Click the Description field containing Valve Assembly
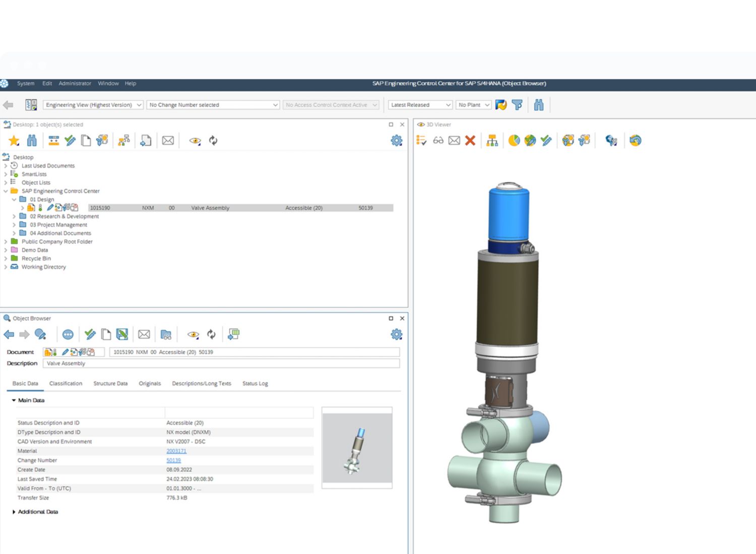Screen dimensions: 756x554 (222, 363)
